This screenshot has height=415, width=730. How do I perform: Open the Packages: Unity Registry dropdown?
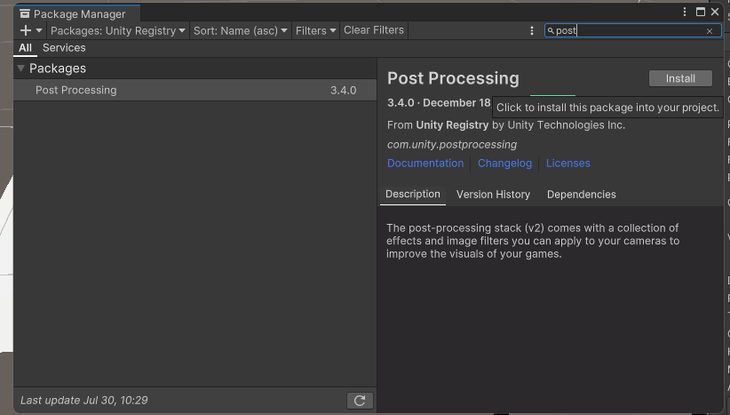click(118, 31)
